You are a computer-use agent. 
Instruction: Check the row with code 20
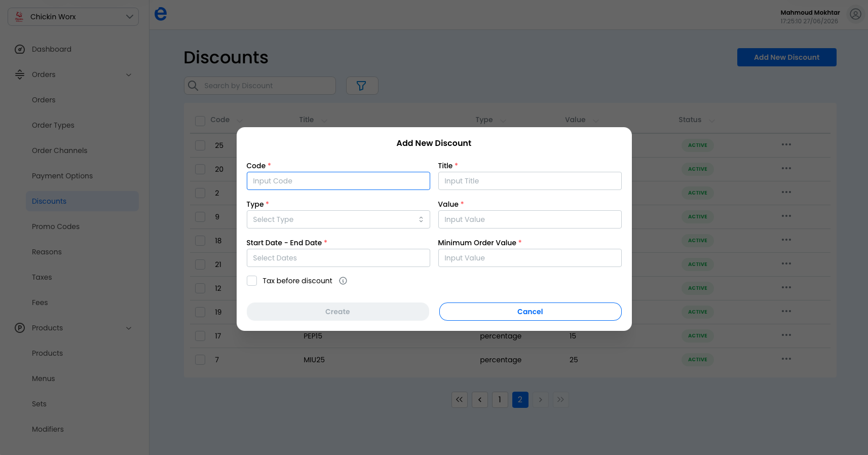click(x=200, y=169)
